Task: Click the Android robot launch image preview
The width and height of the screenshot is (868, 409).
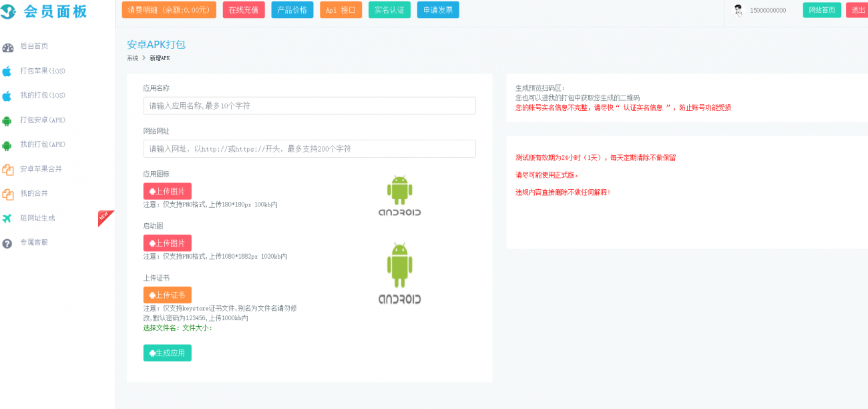Action: point(399,267)
